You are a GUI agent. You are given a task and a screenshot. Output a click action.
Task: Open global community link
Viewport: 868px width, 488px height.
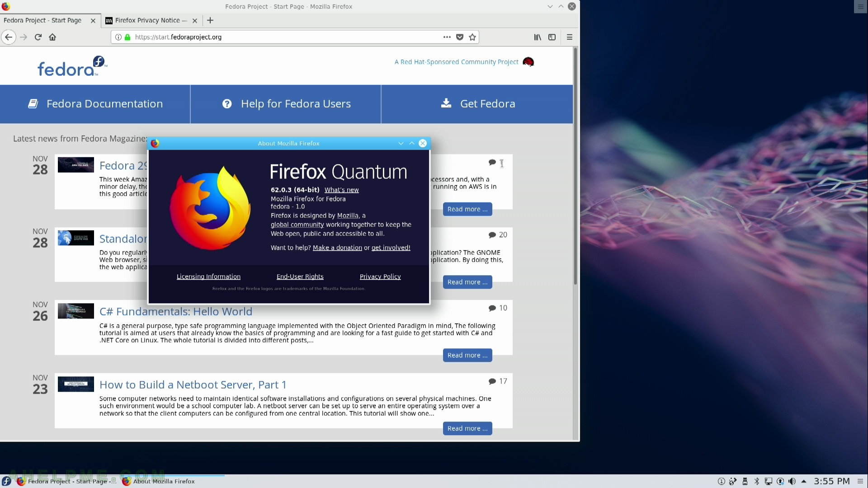297,225
